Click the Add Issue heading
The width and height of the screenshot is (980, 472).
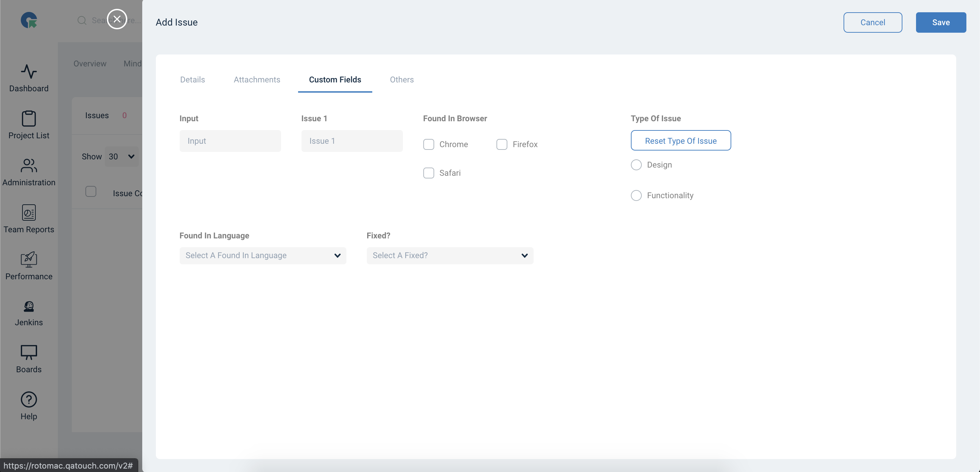pos(177,22)
